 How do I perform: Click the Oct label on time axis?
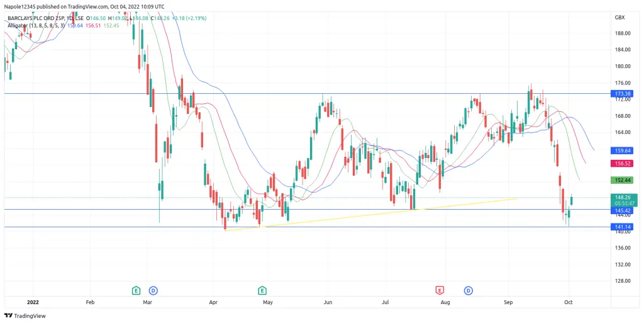tap(569, 302)
